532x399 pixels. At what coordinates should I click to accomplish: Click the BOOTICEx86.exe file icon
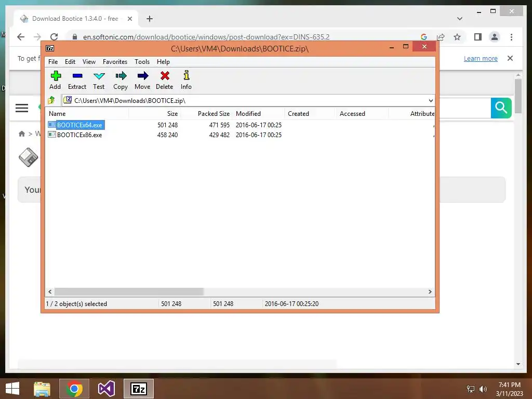point(52,135)
